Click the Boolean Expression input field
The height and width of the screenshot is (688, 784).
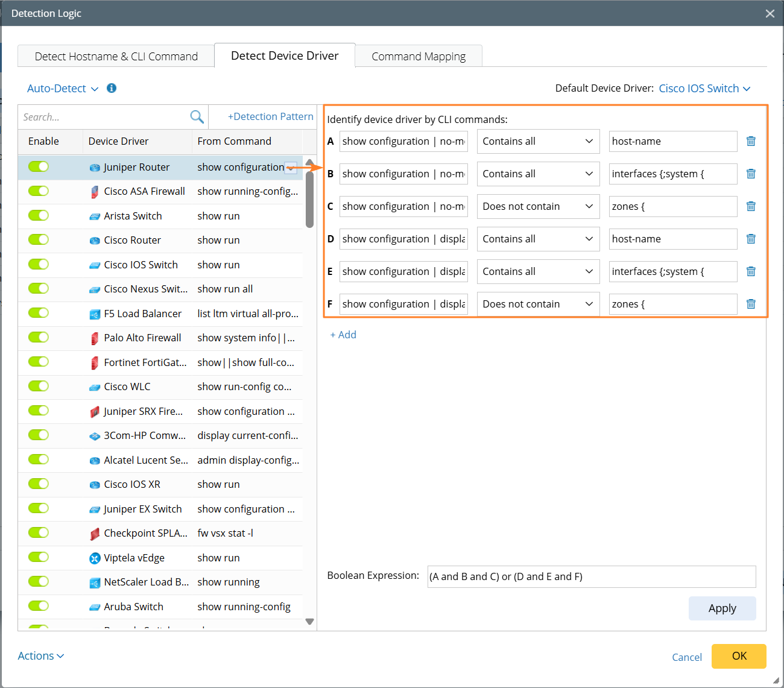point(591,576)
